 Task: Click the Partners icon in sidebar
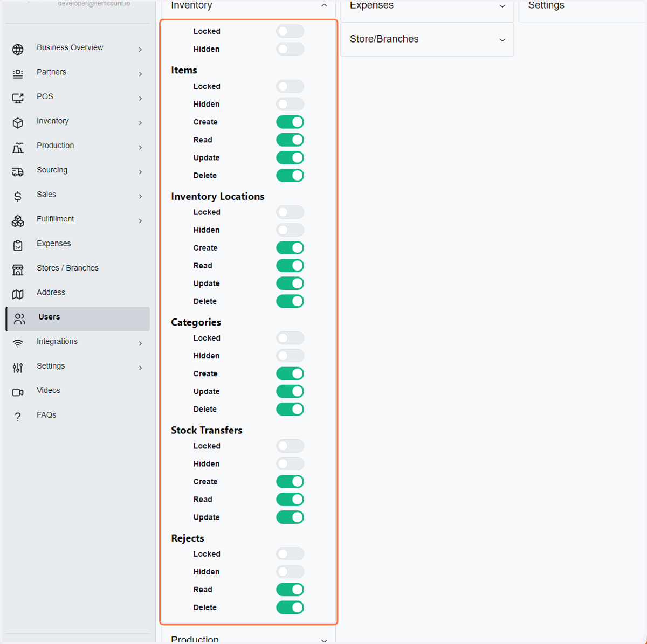(x=18, y=74)
